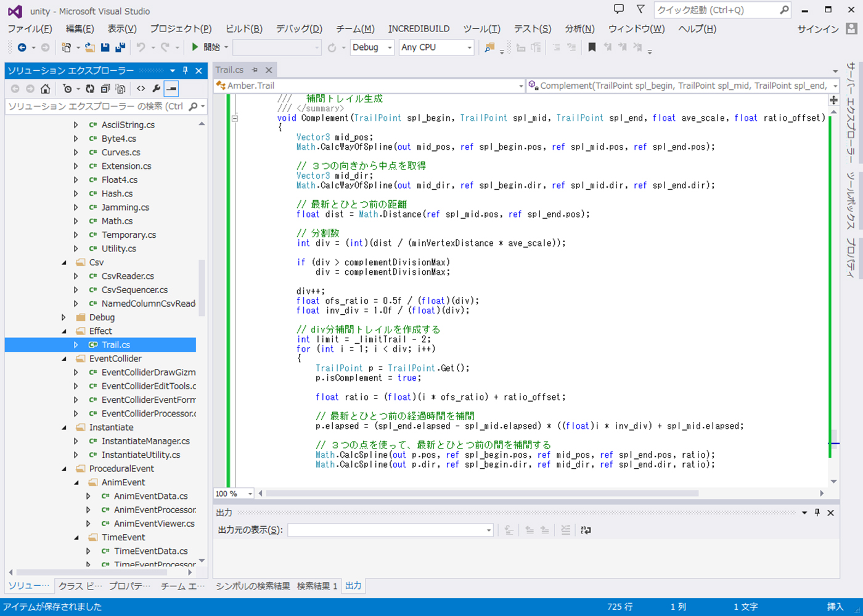Click the Open File folder icon
This screenshot has height=616, width=863.
pyautogui.click(x=90, y=47)
